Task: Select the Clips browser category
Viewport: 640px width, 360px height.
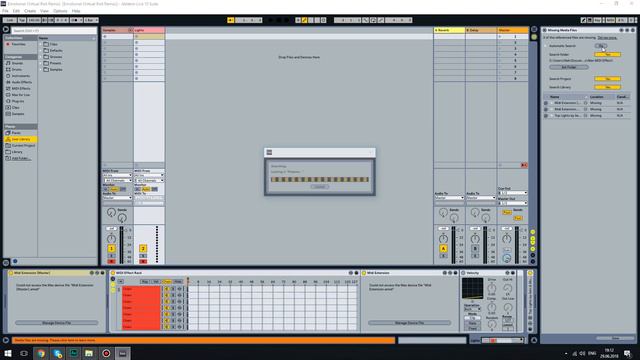Action: pos(16,107)
